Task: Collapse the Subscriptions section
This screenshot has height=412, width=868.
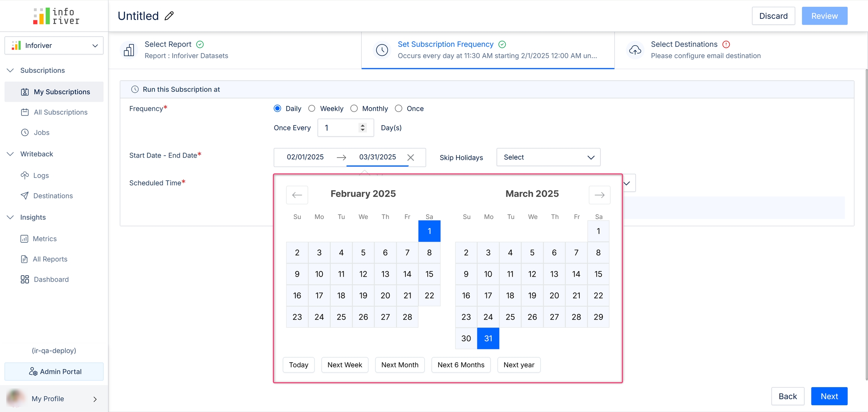Action: [x=11, y=70]
